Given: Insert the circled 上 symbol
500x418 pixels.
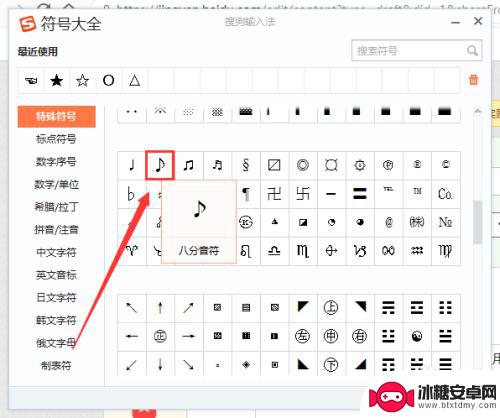Looking at the screenshot, I should pyautogui.click(x=331, y=308).
